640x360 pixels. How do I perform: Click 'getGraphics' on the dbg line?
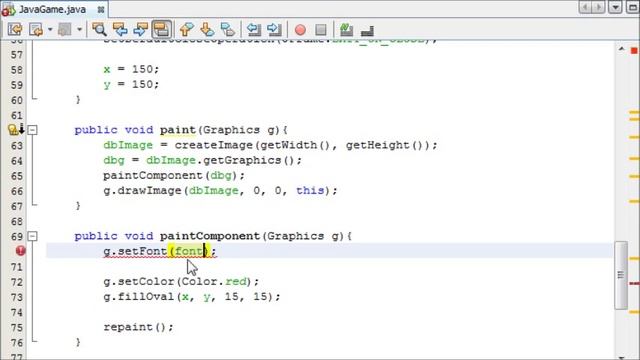pos(242,160)
